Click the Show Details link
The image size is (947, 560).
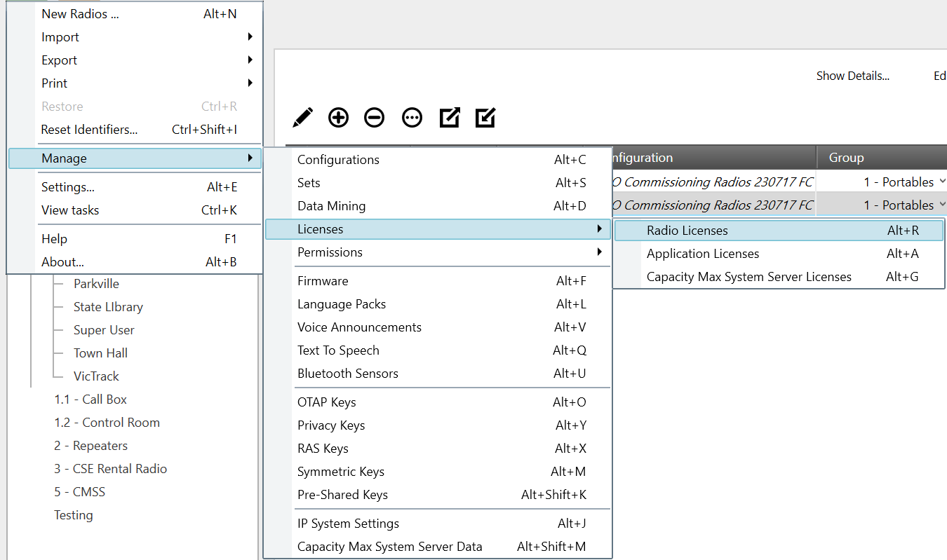tap(852, 76)
